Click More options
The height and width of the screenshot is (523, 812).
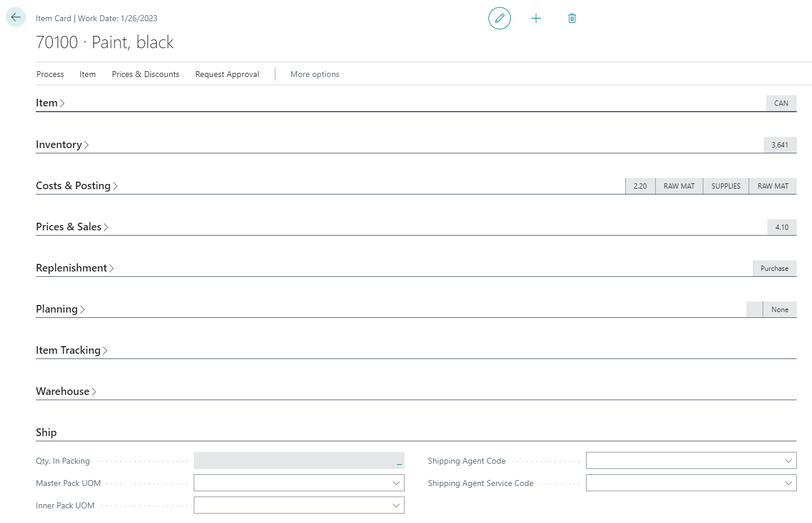tap(315, 74)
